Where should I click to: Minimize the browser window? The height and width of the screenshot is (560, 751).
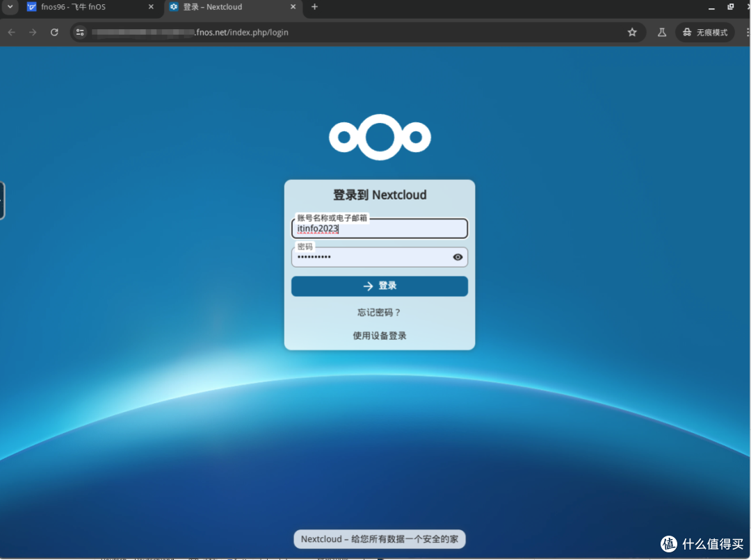coord(711,7)
